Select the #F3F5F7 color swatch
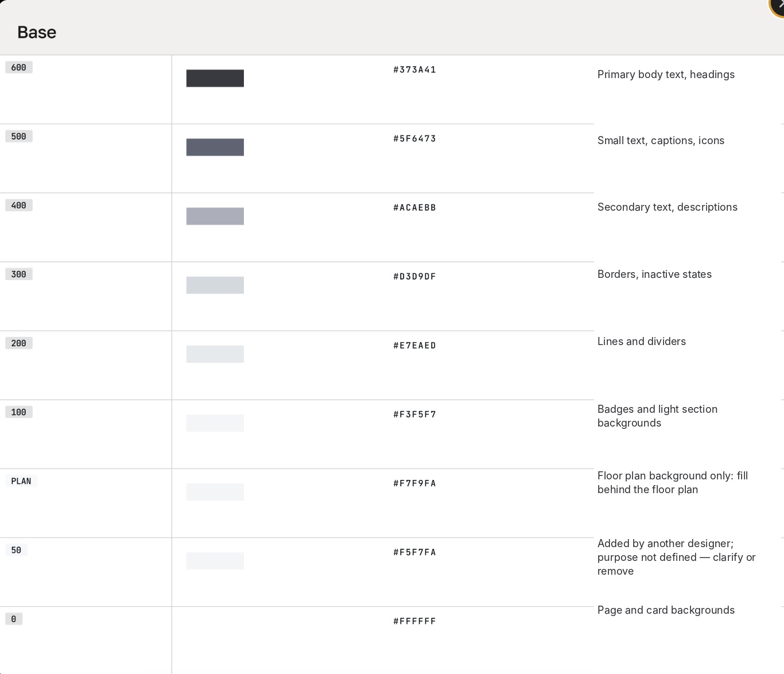Viewport: 784px width, 674px height. (215, 423)
